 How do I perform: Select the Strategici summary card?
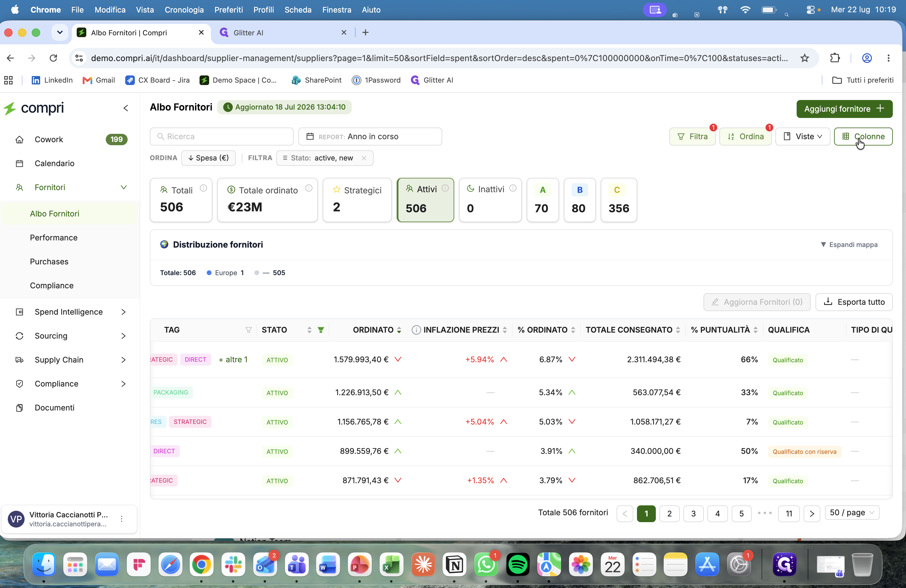click(357, 200)
